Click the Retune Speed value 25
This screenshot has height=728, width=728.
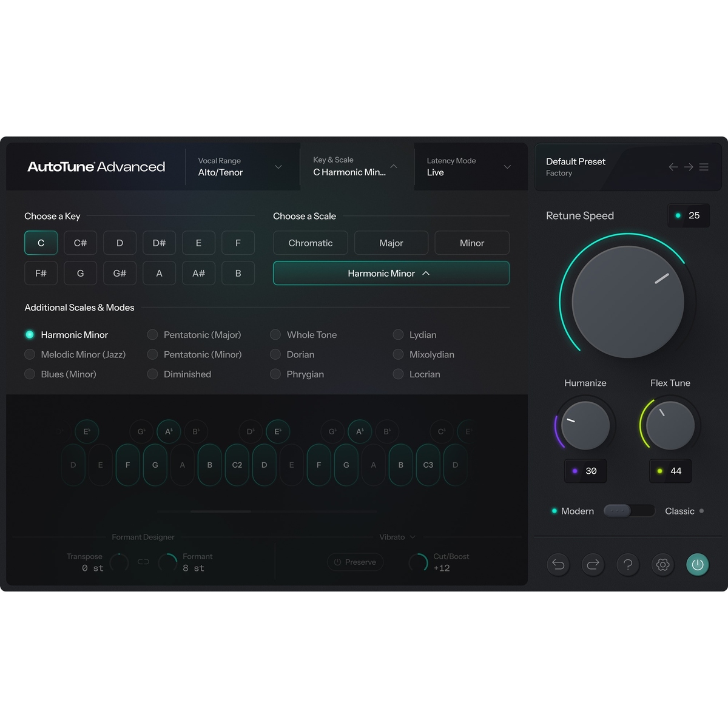689,215
